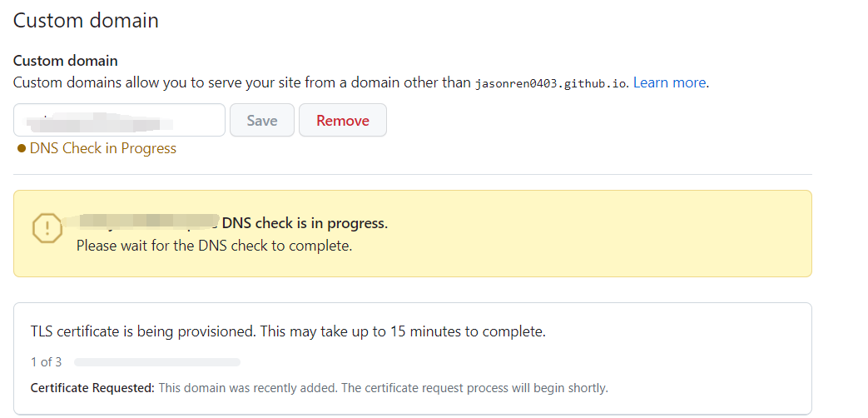Click the TLS certificate progress bar
The width and height of the screenshot is (868, 418).
point(156,362)
